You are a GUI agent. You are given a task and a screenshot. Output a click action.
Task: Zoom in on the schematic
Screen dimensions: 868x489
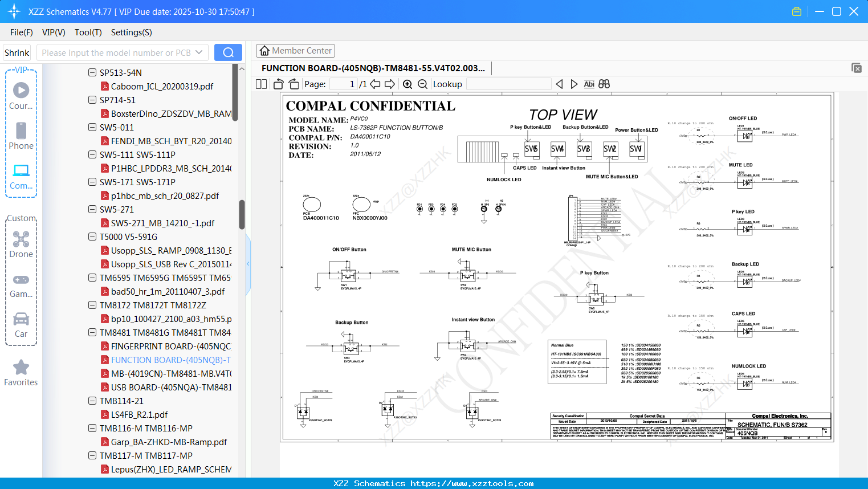(x=407, y=84)
